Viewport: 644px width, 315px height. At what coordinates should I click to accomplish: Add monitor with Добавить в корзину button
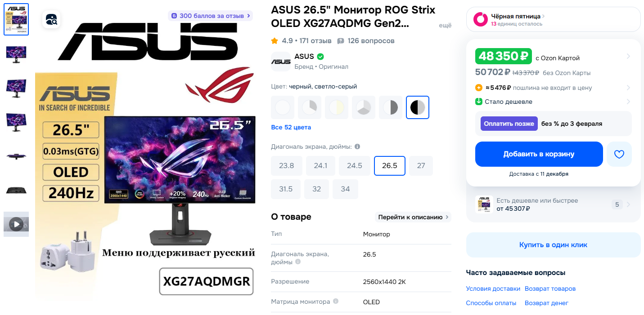click(539, 154)
